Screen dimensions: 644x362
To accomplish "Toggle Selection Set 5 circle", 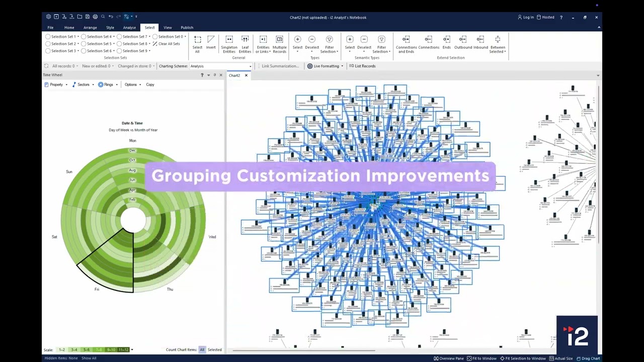I will [84, 44].
